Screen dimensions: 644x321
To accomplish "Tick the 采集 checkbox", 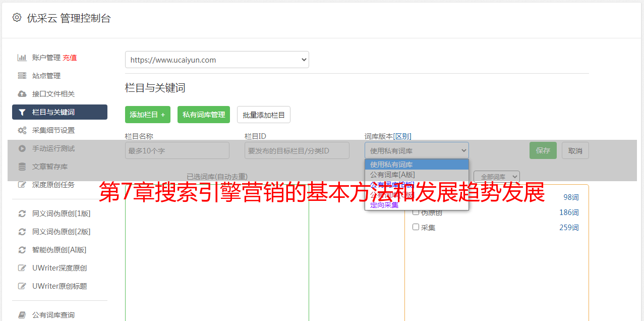I will (x=416, y=227).
